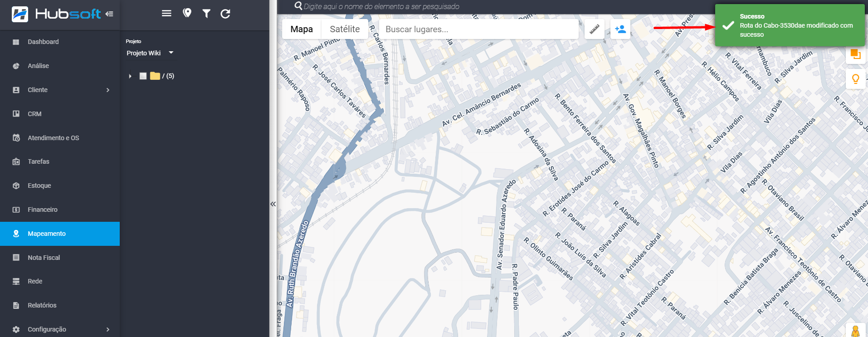Dismiss the Sucesso notification toast

790,25
